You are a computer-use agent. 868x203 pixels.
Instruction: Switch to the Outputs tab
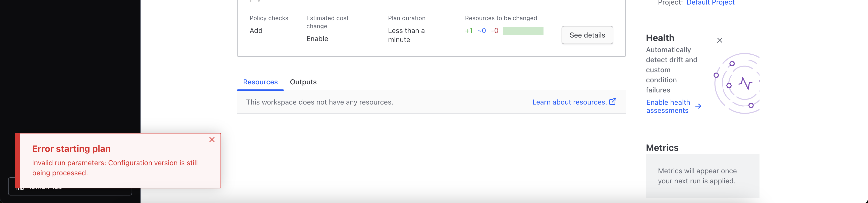coord(303,82)
